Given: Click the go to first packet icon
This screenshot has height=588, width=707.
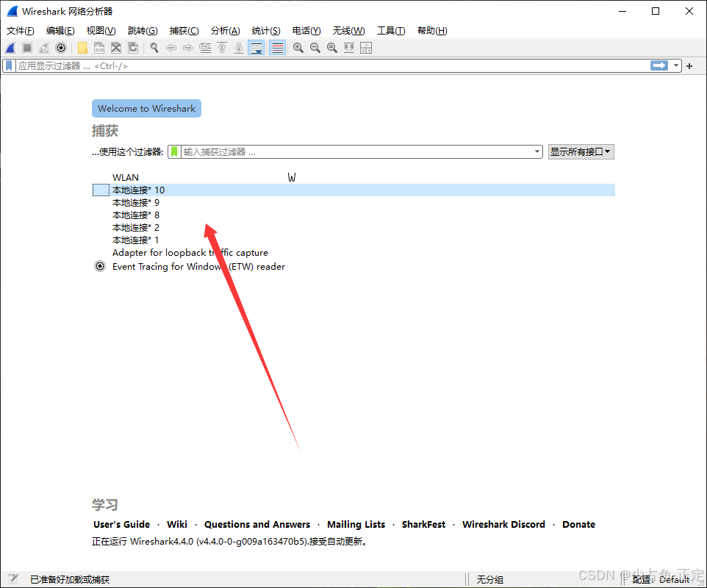Looking at the screenshot, I should click(x=222, y=48).
